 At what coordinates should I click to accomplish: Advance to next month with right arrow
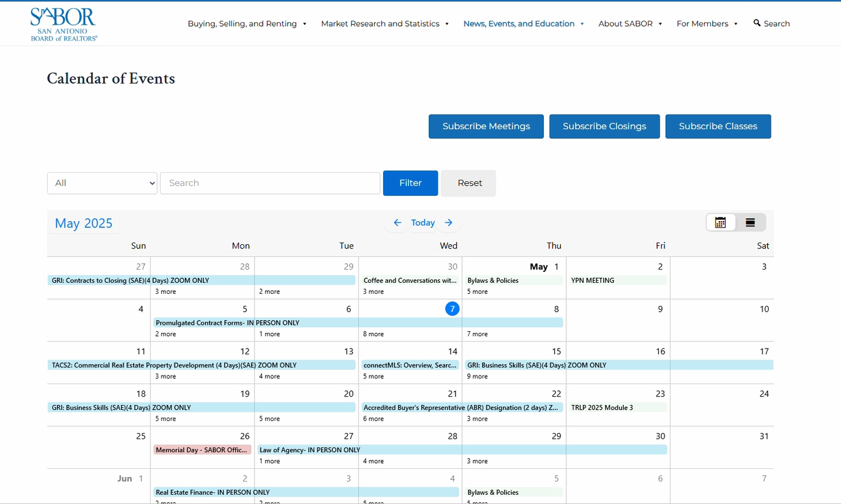click(449, 223)
